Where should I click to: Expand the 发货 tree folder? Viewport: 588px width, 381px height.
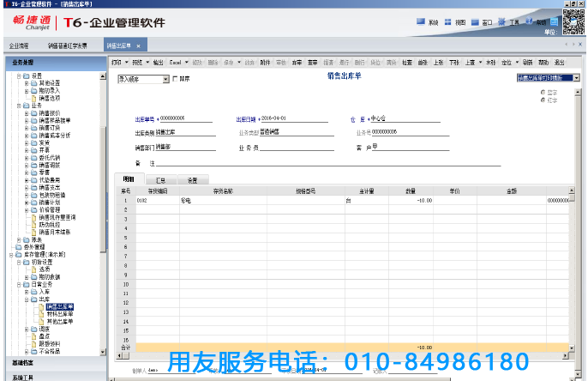tap(27, 143)
